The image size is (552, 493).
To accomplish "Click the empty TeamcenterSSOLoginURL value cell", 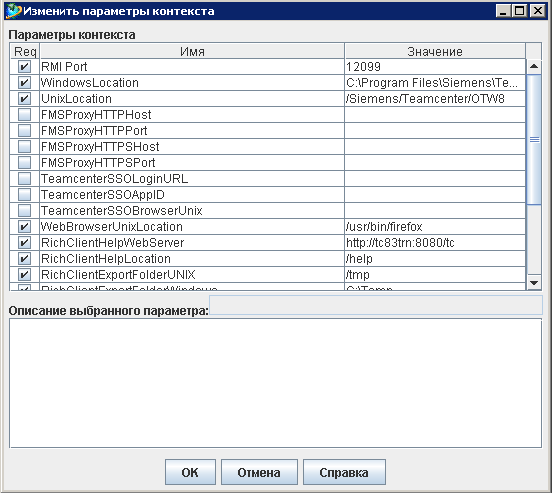I will [x=435, y=178].
